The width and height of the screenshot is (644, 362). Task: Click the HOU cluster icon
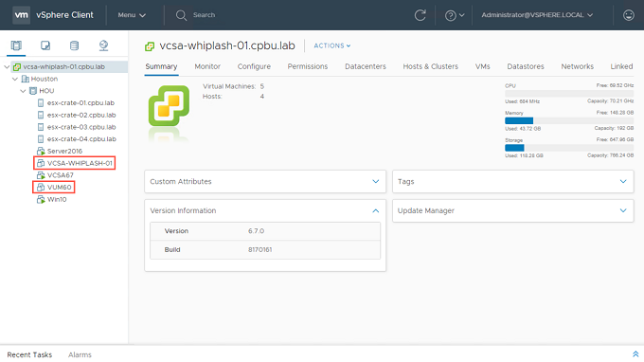tap(33, 91)
